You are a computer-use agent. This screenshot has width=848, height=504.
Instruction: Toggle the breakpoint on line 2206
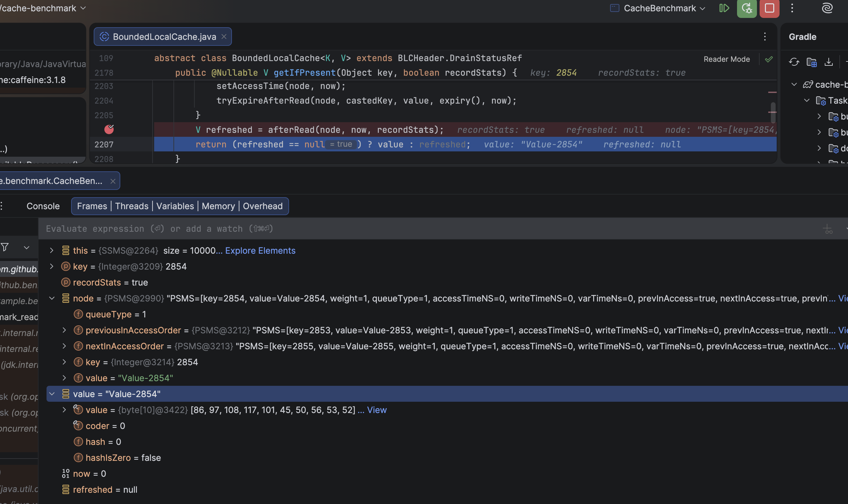pos(109,129)
